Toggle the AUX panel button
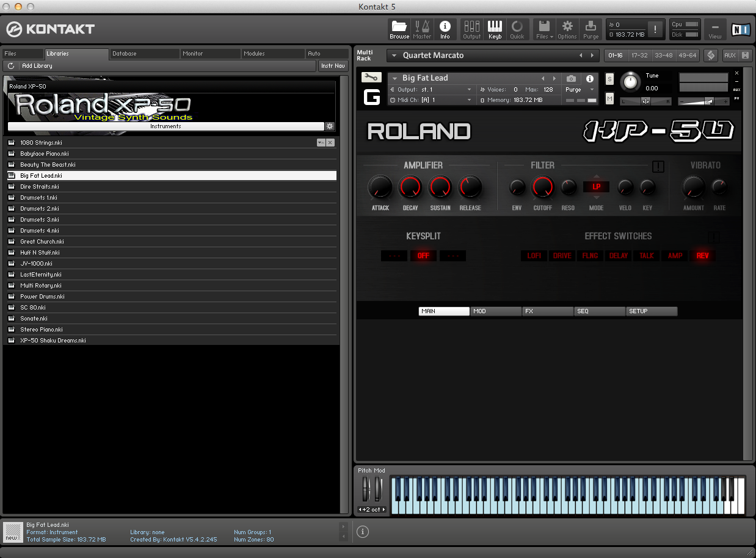Image resolution: width=756 pixels, height=558 pixels. [730, 55]
